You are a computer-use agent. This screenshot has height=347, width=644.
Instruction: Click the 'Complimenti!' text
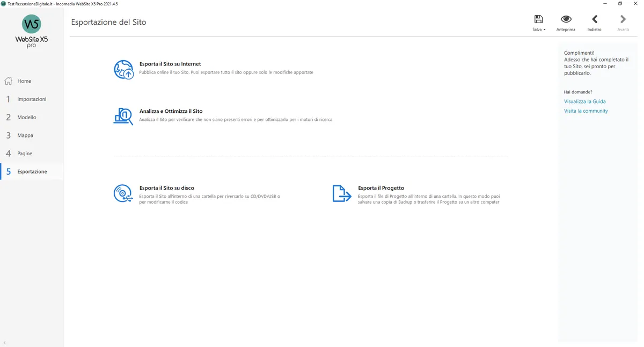[x=579, y=53]
